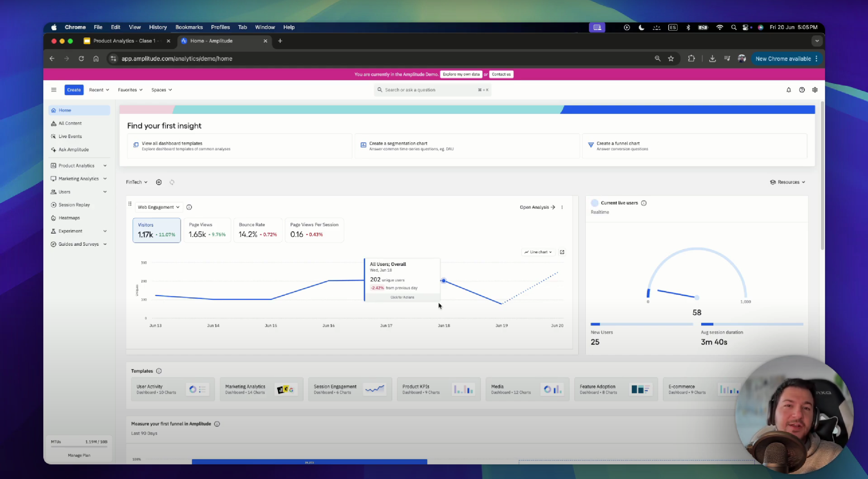The width and height of the screenshot is (868, 479).
Task: Open the Line chart type dropdown
Action: (538, 252)
